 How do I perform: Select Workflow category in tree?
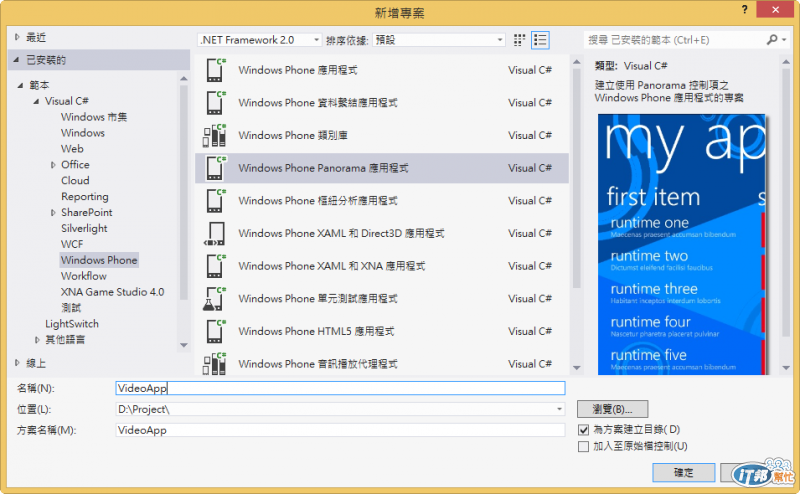84,276
